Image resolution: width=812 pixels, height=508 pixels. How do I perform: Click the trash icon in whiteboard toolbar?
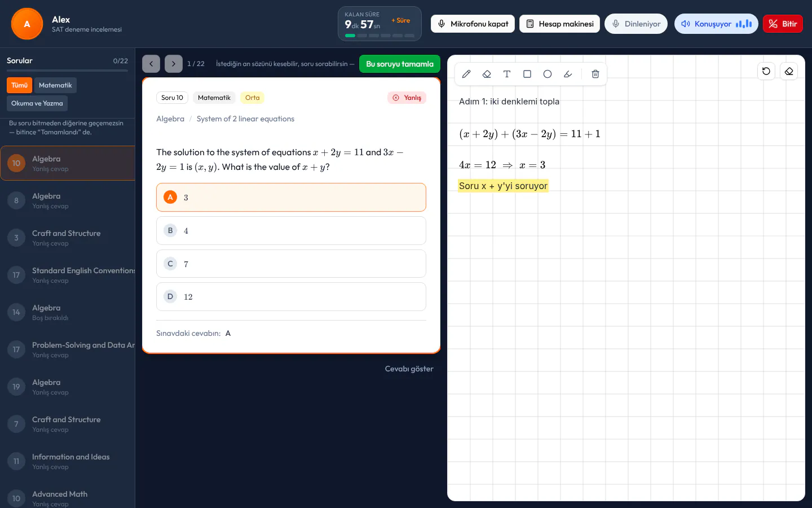tap(595, 74)
